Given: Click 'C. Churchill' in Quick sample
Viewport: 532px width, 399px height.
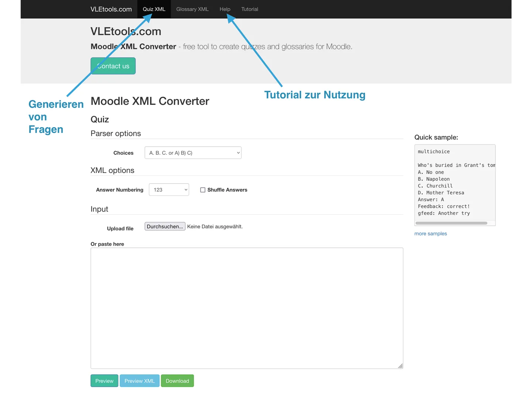Looking at the screenshot, I should pos(435,186).
